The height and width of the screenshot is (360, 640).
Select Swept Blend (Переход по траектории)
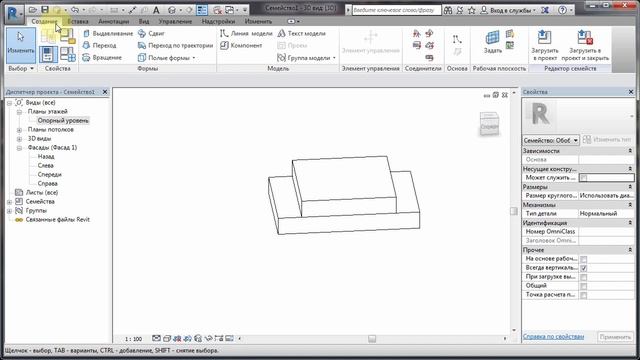176,45
